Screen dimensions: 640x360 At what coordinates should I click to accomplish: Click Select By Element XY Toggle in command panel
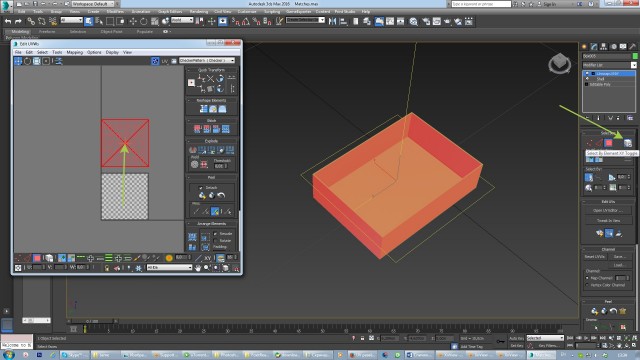628,142
